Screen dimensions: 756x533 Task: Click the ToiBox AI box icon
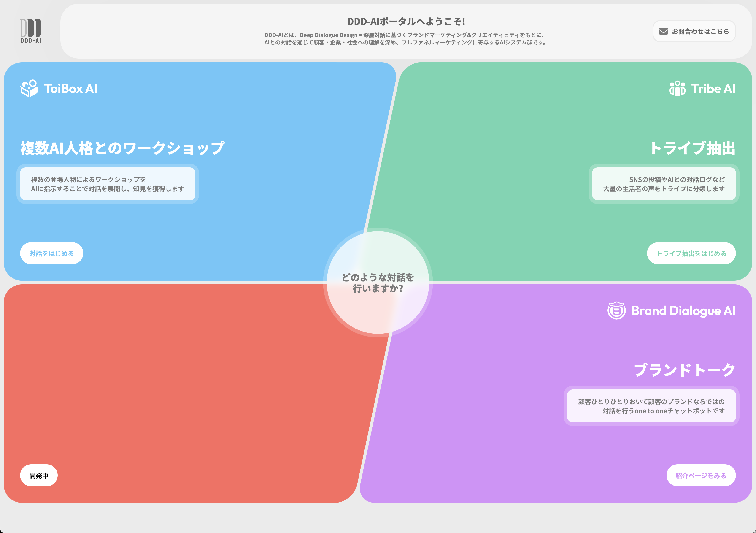[x=29, y=88]
